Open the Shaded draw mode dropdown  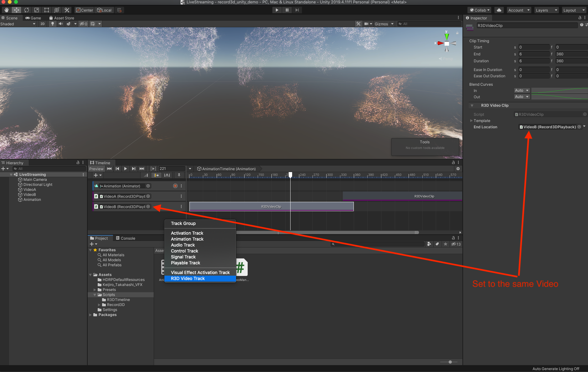(x=18, y=24)
